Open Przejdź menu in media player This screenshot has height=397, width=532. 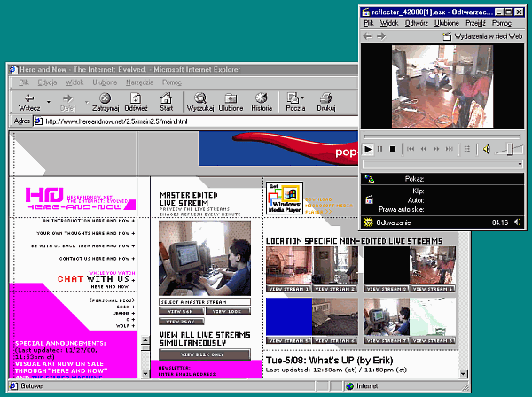point(475,23)
